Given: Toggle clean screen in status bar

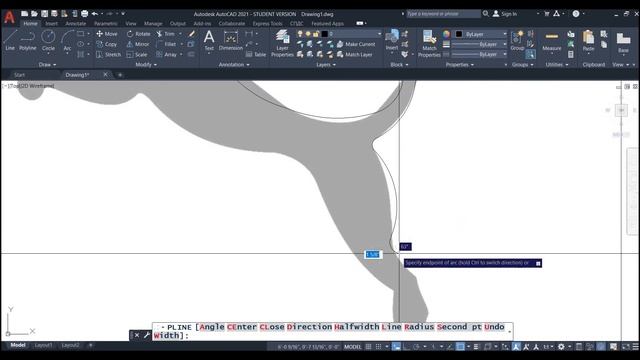Looking at the screenshot, I should click(x=626, y=347).
